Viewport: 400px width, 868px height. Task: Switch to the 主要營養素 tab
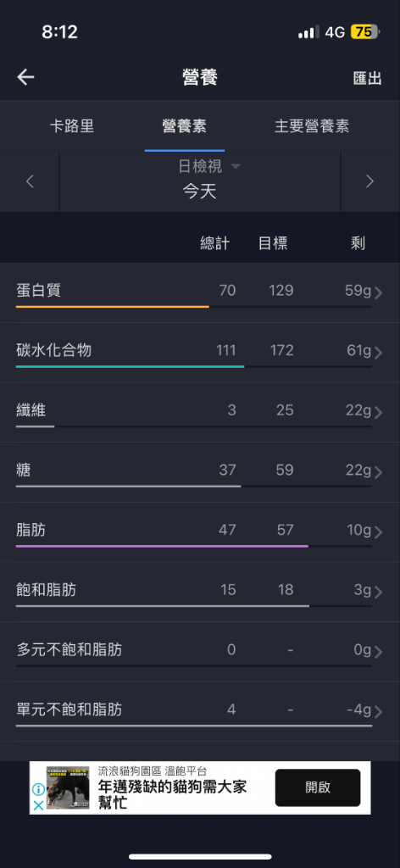[x=312, y=125]
